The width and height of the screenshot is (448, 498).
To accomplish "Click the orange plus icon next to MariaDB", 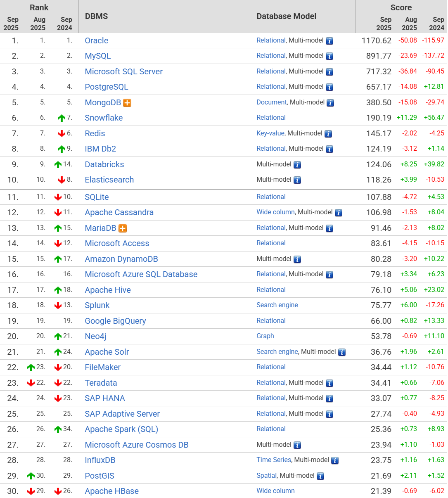I will 123,228.
